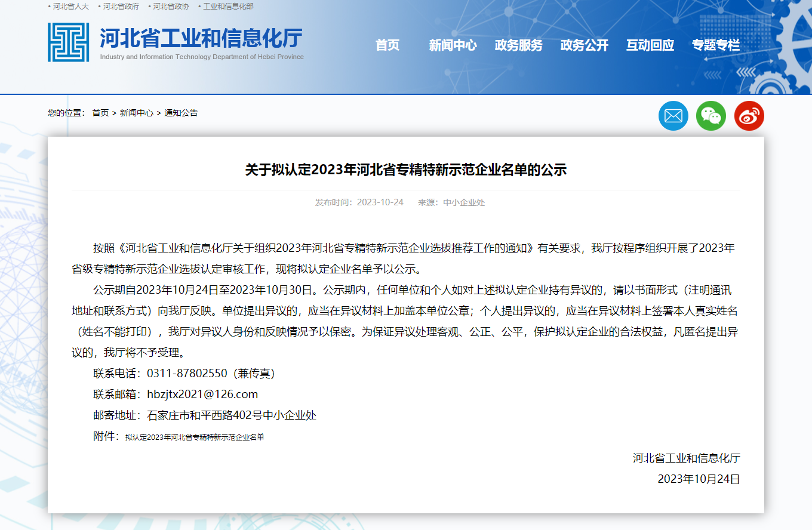Visit the 工业和信息化部 top link
812x530 pixels.
click(x=228, y=7)
